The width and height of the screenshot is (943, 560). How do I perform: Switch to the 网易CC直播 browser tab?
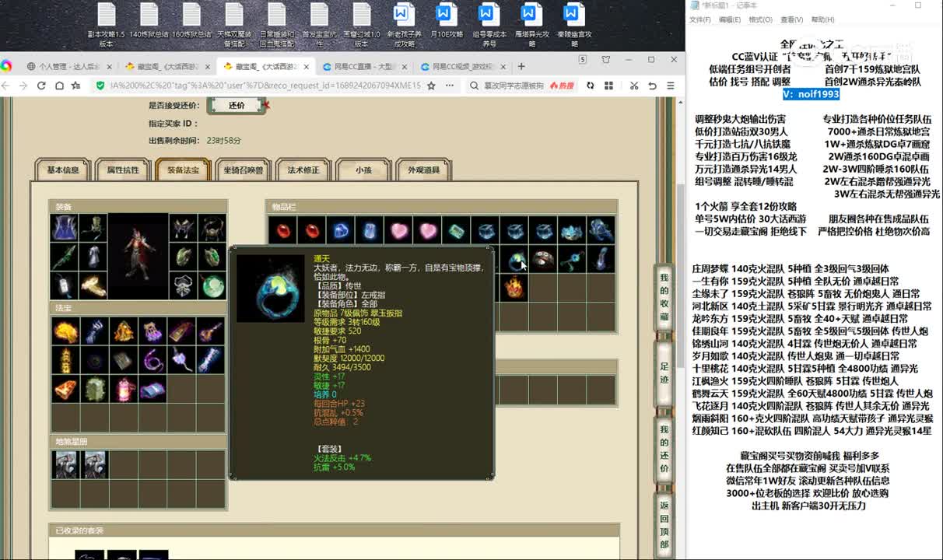pyautogui.click(x=365, y=67)
